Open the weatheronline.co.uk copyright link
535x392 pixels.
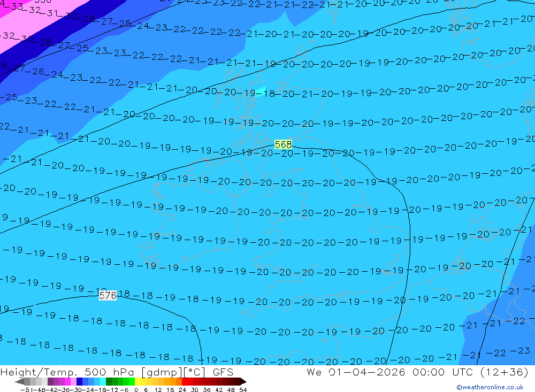tap(490, 387)
